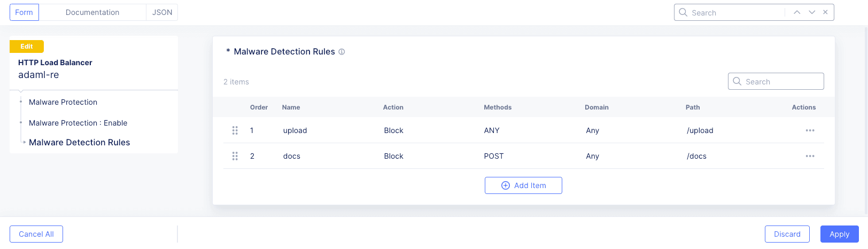Viewport: 868px width, 249px height.
Task: Grab drag handle for upload rule
Action: click(235, 130)
